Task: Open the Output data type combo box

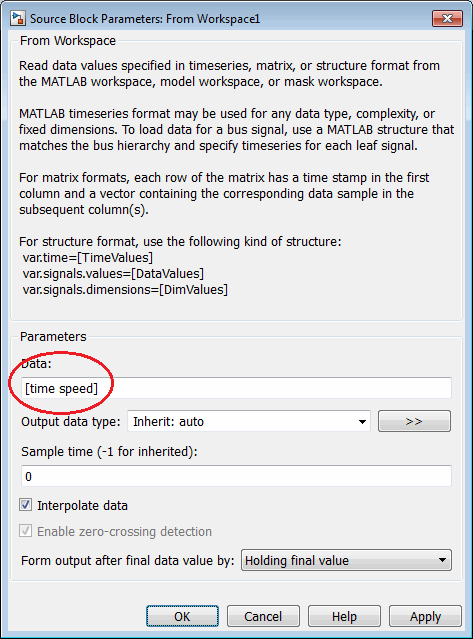Action: (249, 421)
